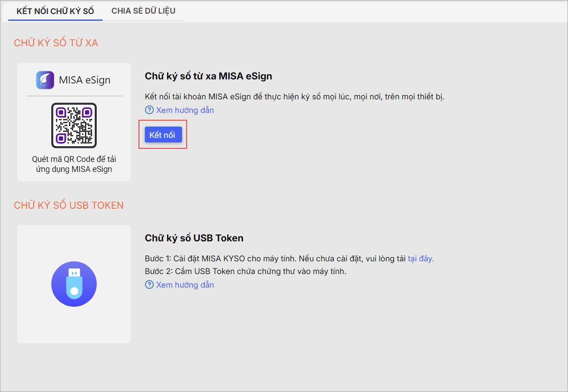Click help question-mark icon beside MISA eSign guide
568x392 pixels.
point(149,110)
